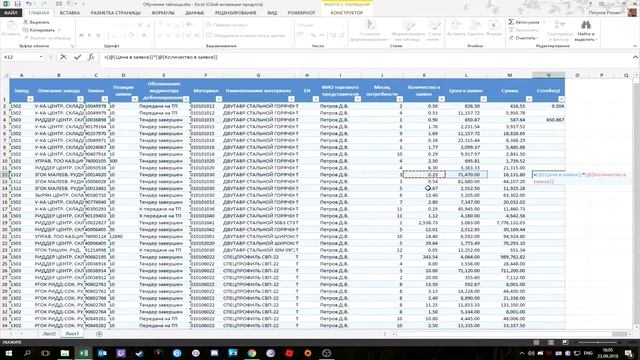
Task: Open filter dropdown for Заявка column
Action: click(104, 99)
